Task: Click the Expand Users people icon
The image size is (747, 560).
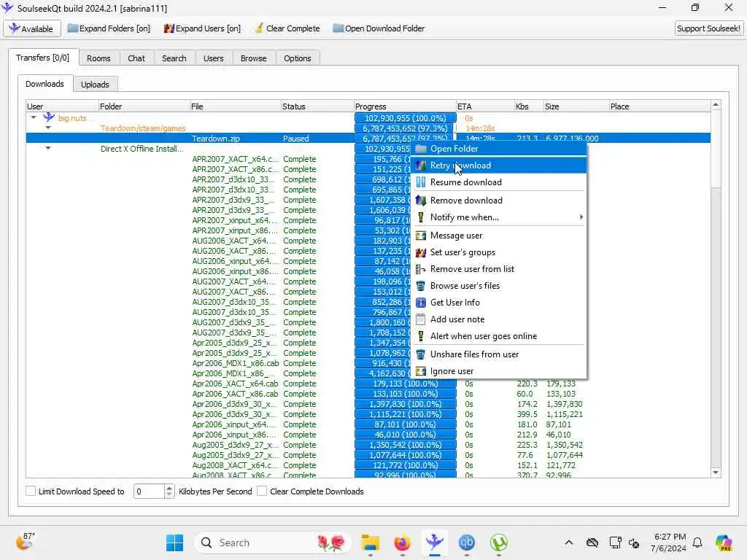Action: (169, 28)
